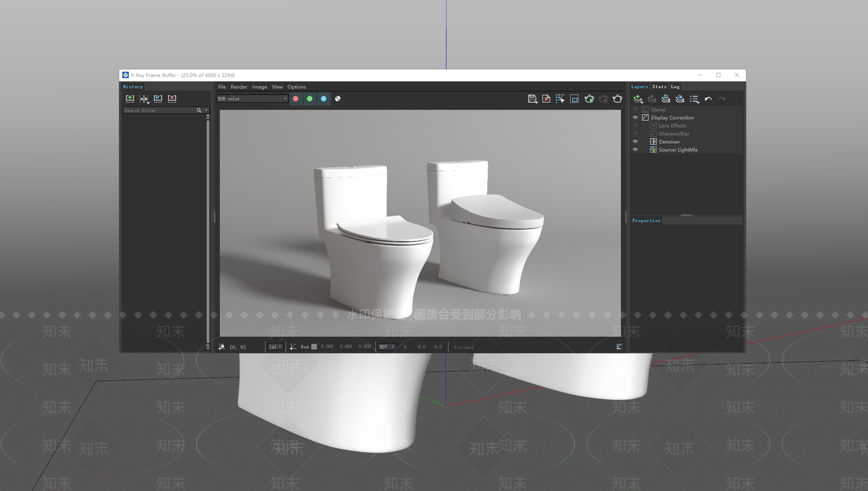Start interactive rendering with teapot play icon
This screenshot has width=868, height=491.
tap(589, 99)
